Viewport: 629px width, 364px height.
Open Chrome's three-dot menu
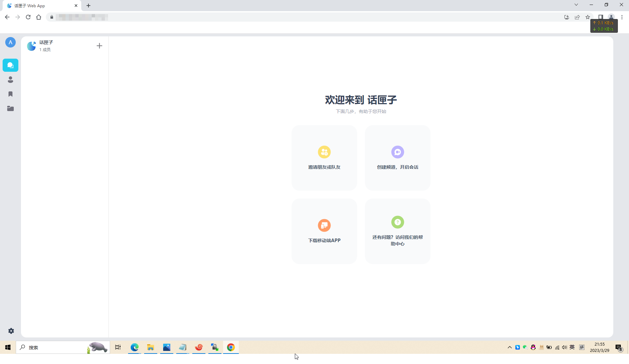pyautogui.click(x=622, y=17)
